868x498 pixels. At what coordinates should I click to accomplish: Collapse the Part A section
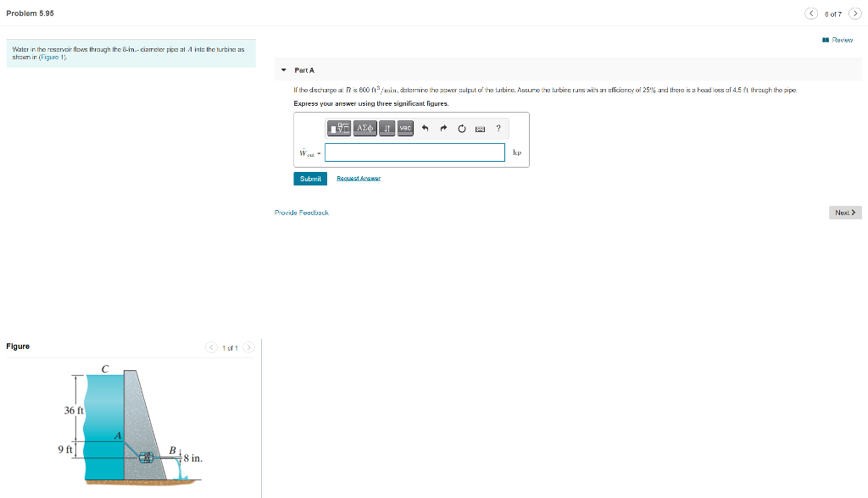284,70
